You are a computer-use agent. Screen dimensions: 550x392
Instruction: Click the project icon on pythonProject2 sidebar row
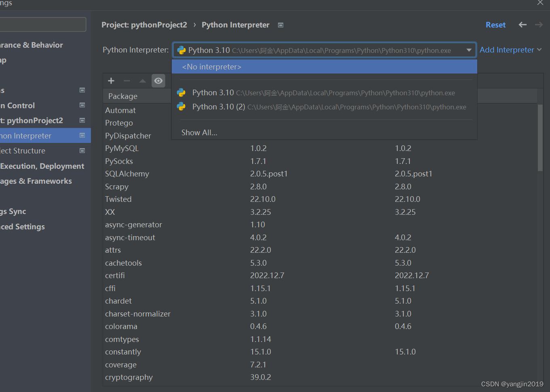pyautogui.click(x=82, y=120)
